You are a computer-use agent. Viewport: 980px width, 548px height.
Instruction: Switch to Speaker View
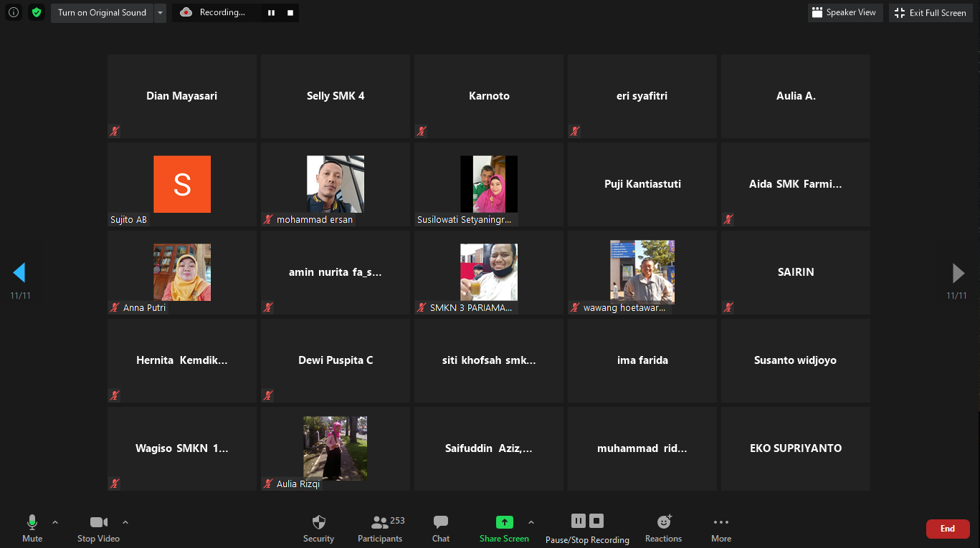[x=844, y=13]
